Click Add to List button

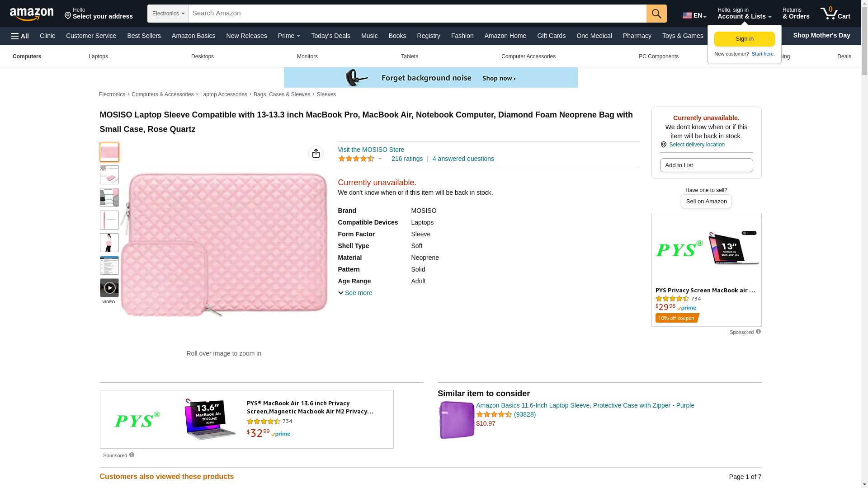click(x=706, y=165)
